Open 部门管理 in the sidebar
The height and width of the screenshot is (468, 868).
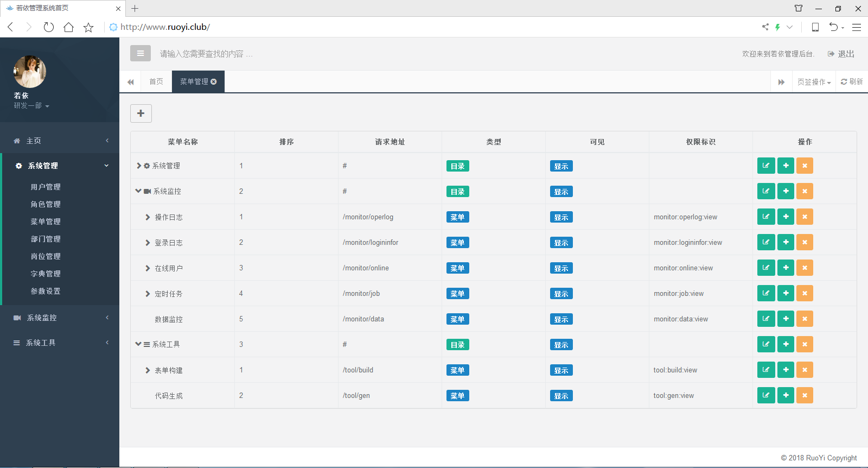(46, 239)
